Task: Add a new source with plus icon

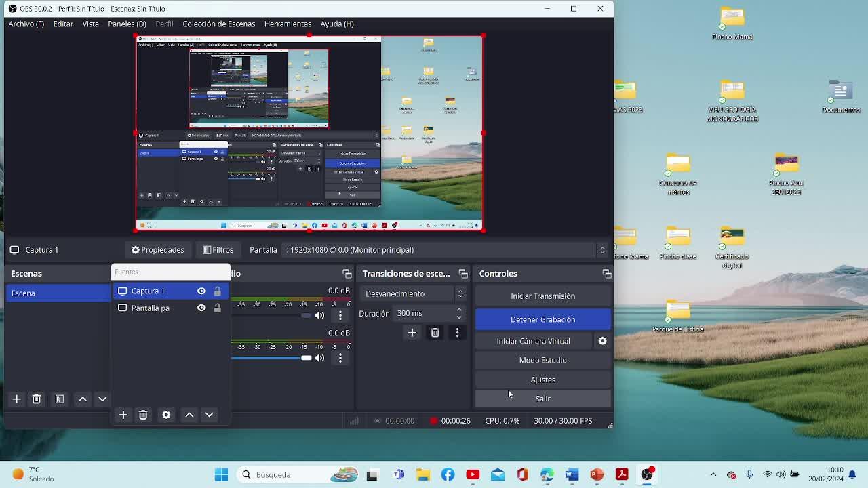Action: 123,415
